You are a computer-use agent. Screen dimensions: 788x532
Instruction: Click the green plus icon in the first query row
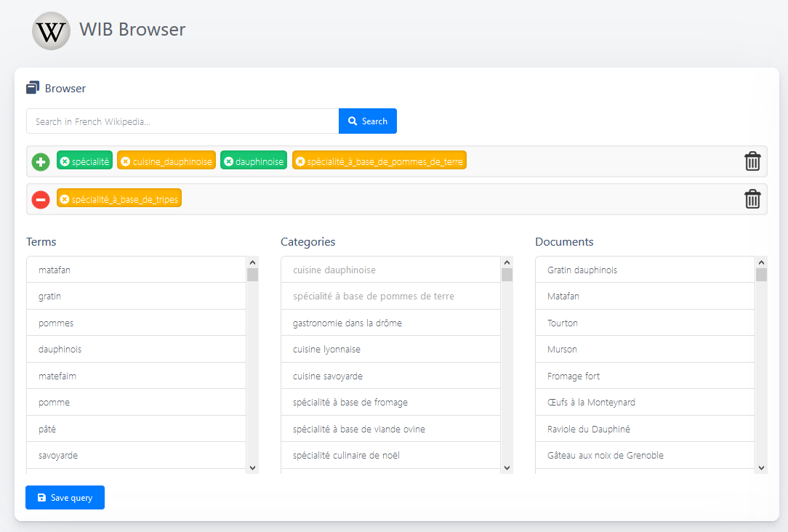pyautogui.click(x=41, y=161)
